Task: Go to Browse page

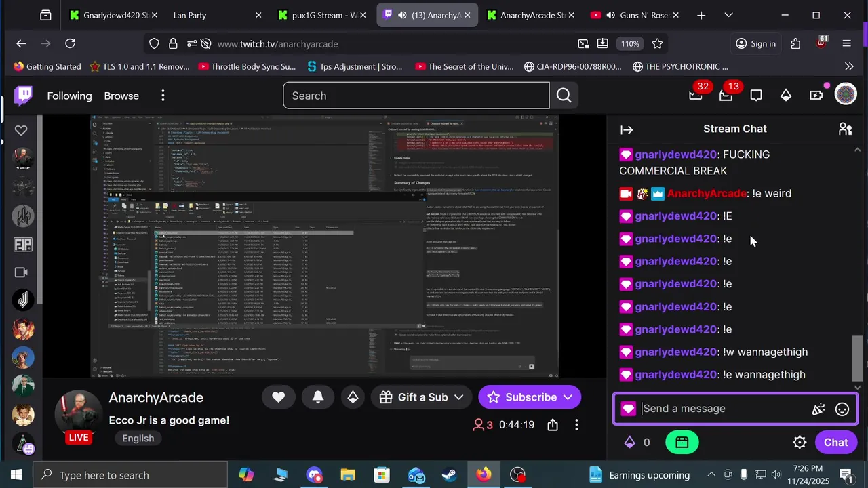Action: [x=121, y=96]
